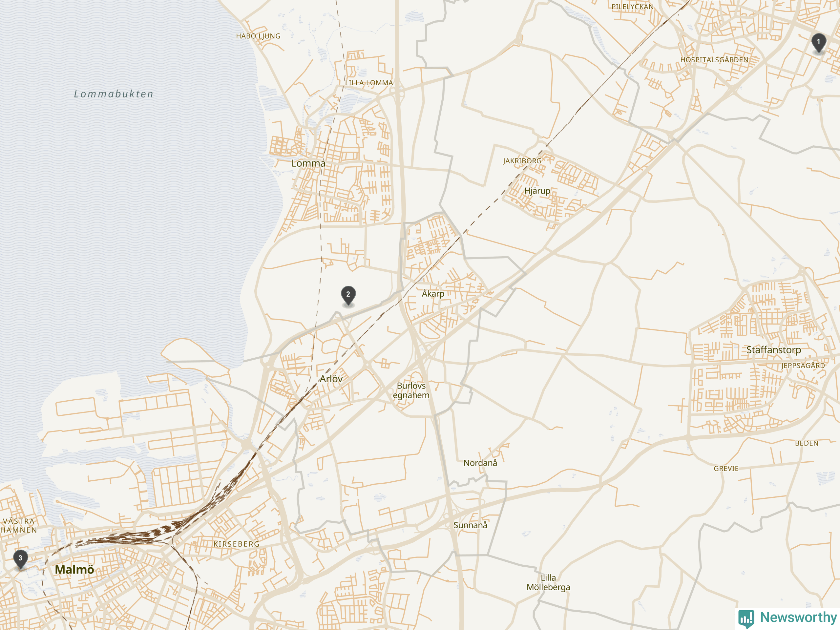Screen dimensions: 840x630
Task: Click the Malmö city label
Action: 74,570
